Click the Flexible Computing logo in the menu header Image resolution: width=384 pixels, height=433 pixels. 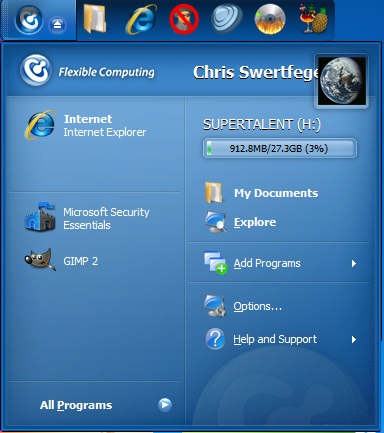36,70
